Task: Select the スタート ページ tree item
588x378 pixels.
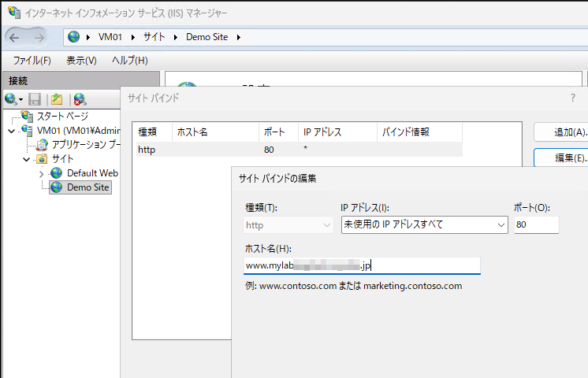Action: 62,116
